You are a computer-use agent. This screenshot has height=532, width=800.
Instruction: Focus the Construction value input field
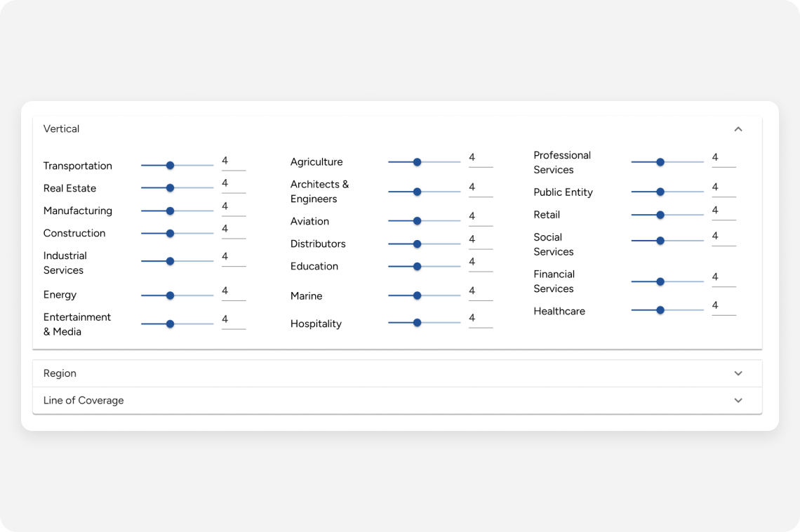(234, 230)
